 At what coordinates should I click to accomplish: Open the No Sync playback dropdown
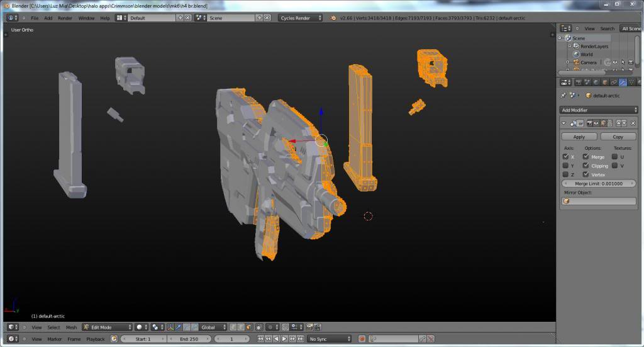click(x=330, y=339)
